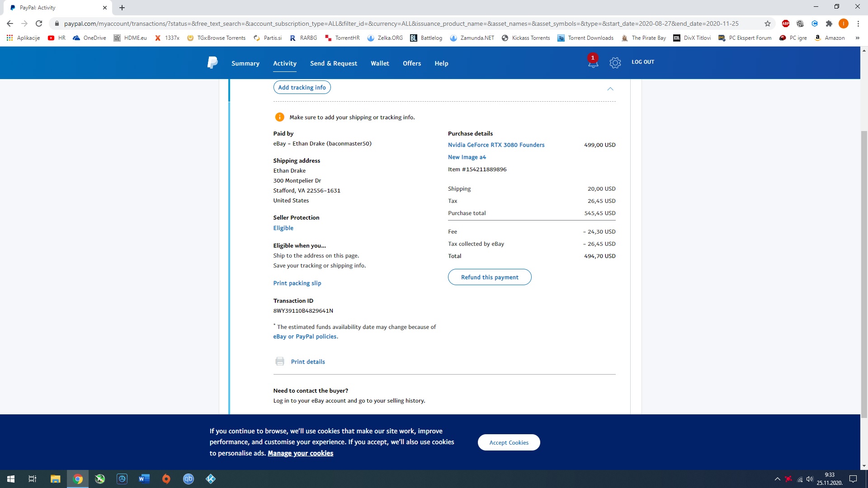Click the PayPal logo icon

(212, 63)
